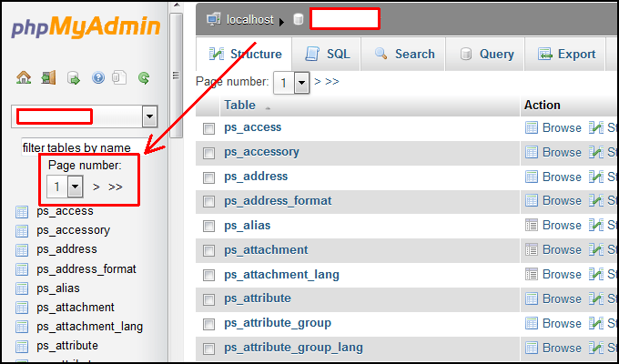Select ps_attachment_lang in sidebar table list
The width and height of the screenshot is (619, 364).
[x=89, y=327]
